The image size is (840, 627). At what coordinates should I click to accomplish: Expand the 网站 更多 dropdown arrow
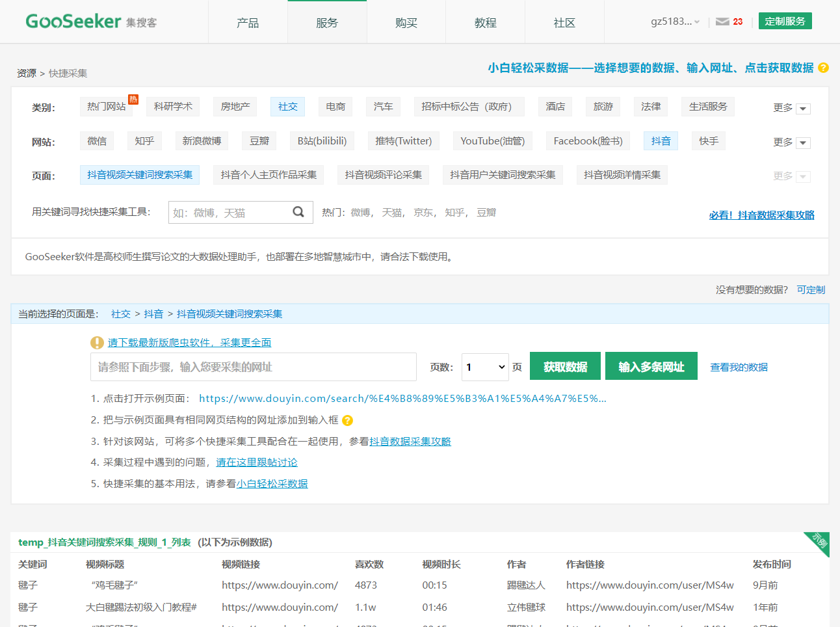(804, 142)
